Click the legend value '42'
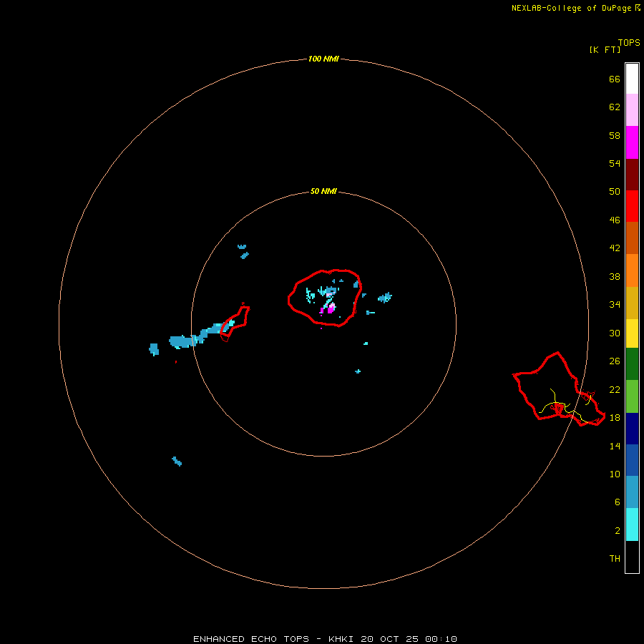 [x=615, y=248]
